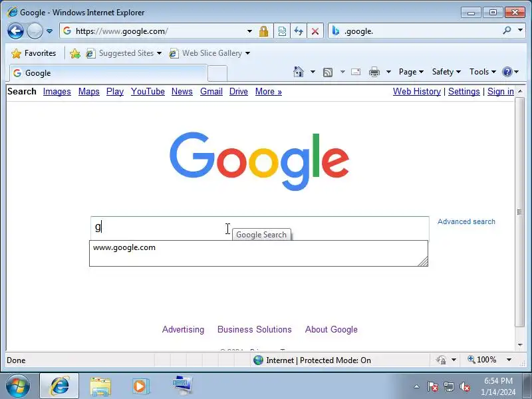
Task: Click the privacy report status icon
Action: click(442, 360)
